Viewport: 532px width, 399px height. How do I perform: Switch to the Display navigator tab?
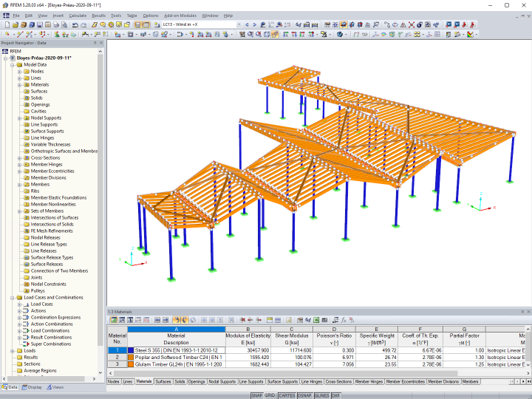[32, 387]
